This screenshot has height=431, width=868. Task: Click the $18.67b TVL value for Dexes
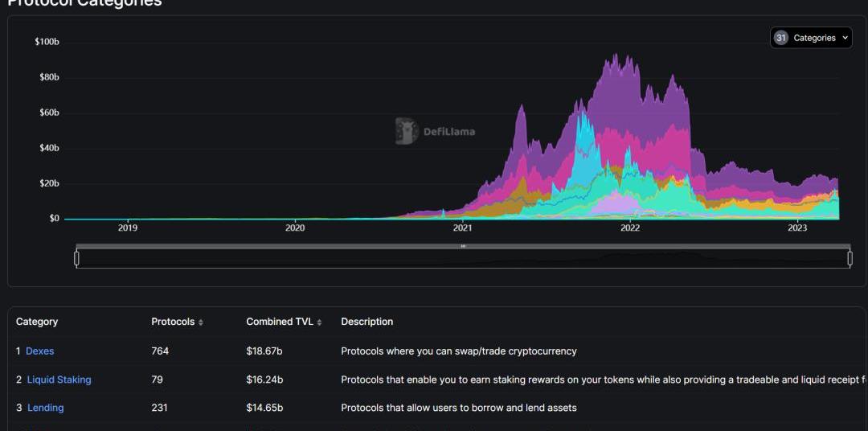264,351
